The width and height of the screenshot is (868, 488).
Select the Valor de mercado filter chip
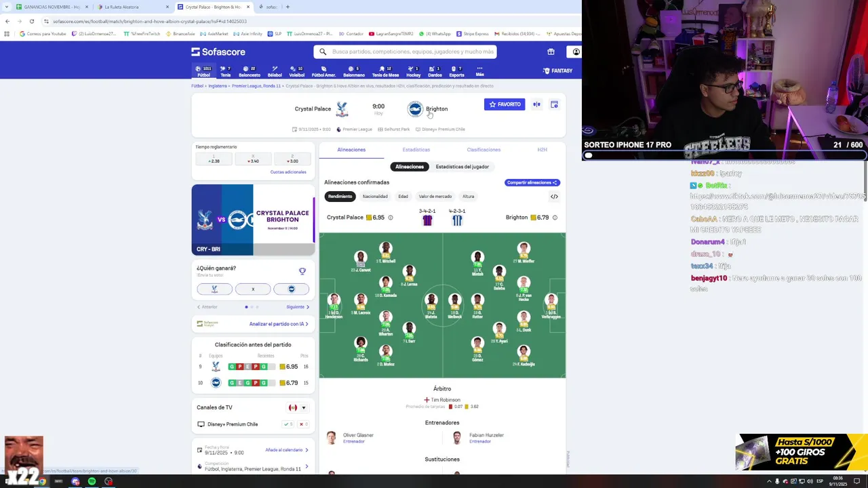[x=435, y=197]
